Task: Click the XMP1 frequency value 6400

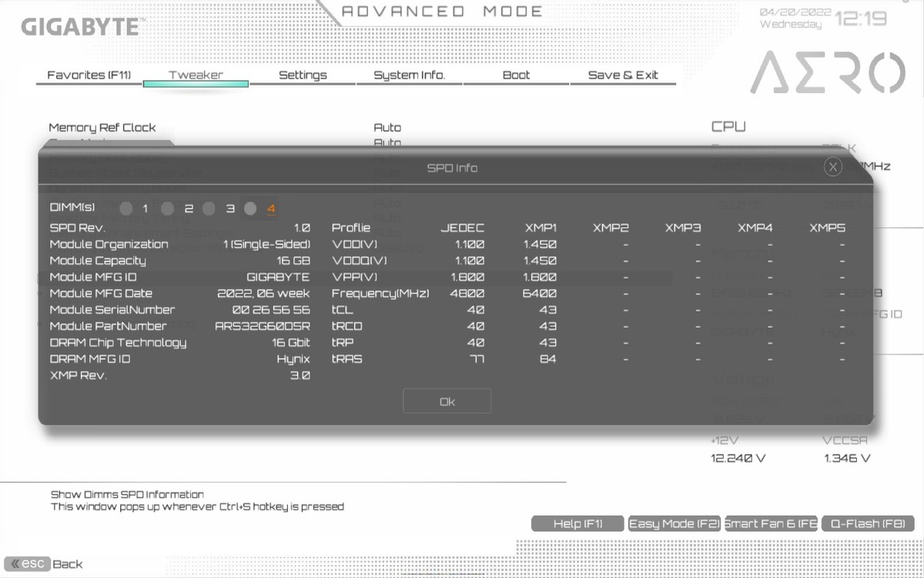Action: pos(539,293)
